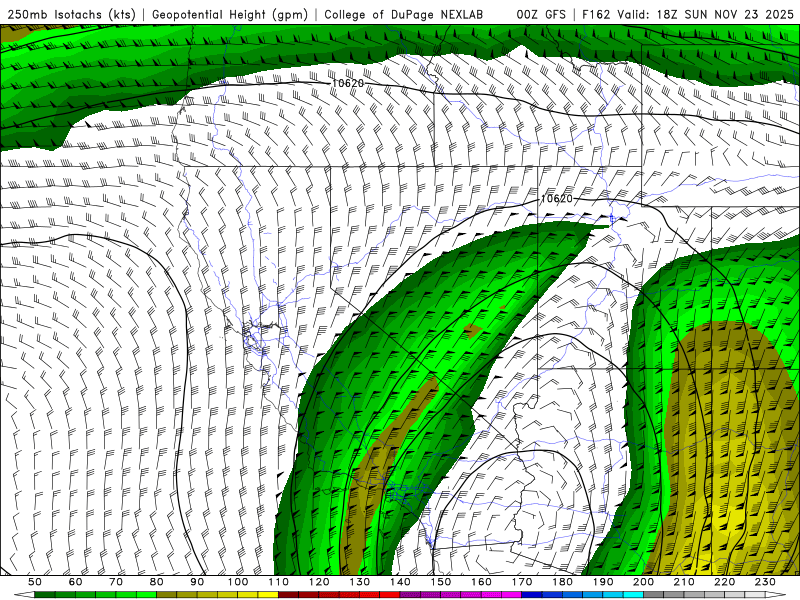
Task: Click the 60 value on the color scale
Action: coord(75,582)
